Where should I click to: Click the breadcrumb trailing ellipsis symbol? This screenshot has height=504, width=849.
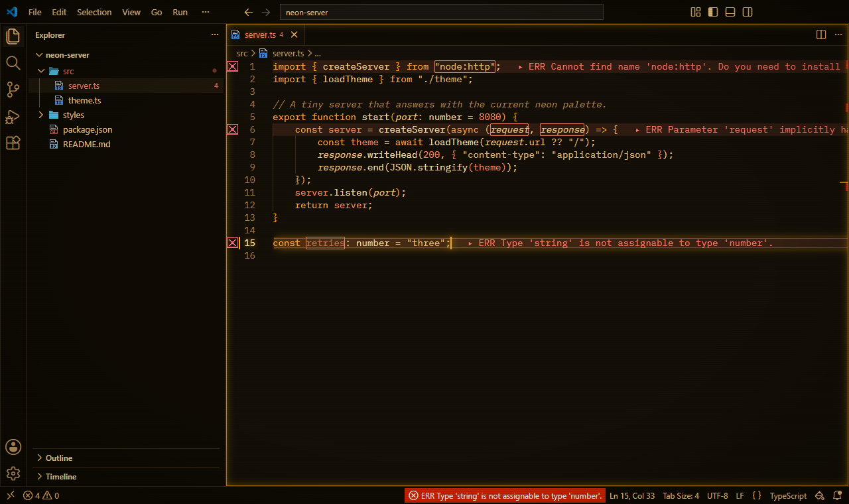pos(318,53)
